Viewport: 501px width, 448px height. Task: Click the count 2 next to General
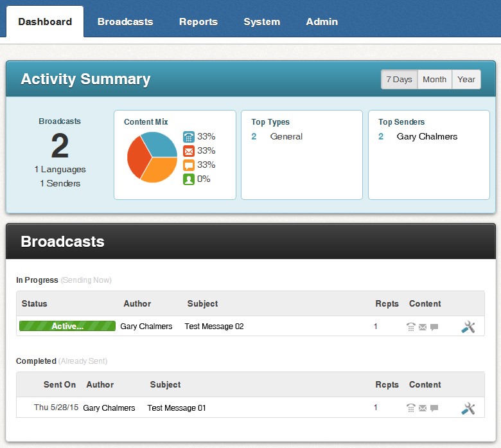pyautogui.click(x=254, y=136)
